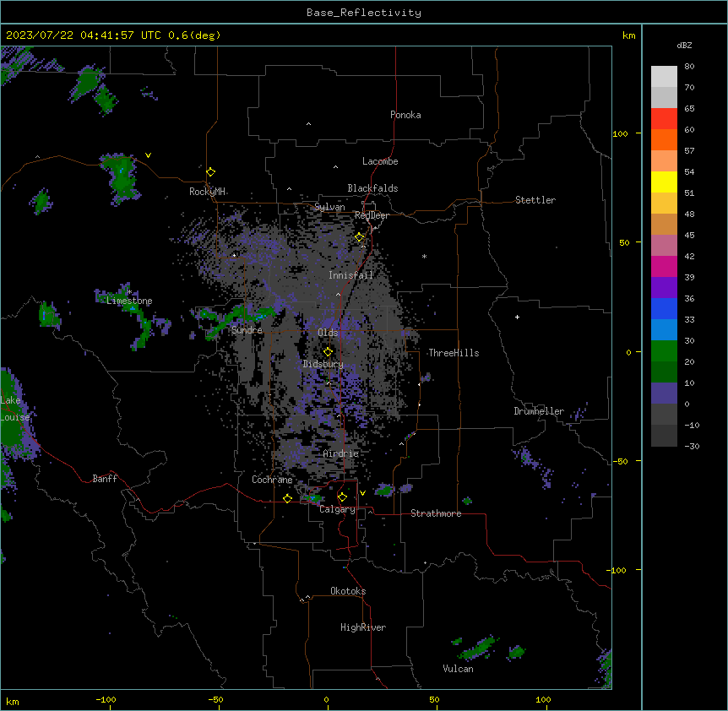
Task: Click the 0.6(deg) elevation angle text
Action: click(194, 35)
